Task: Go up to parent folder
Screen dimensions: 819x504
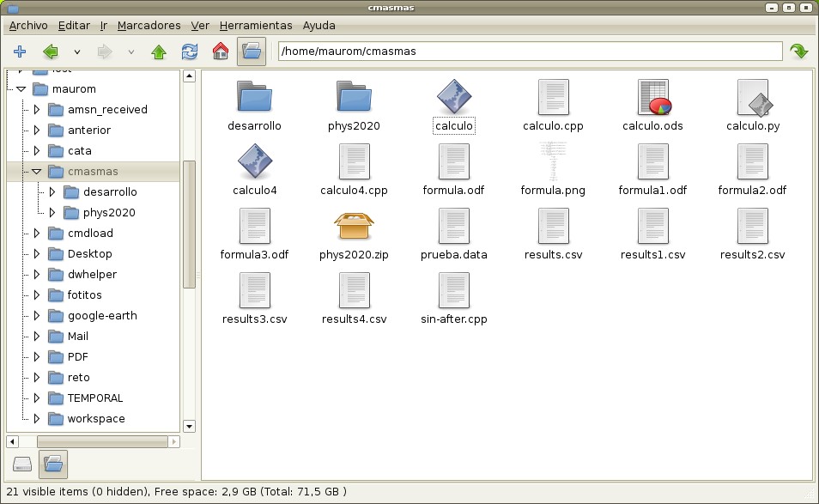Action: (x=159, y=52)
